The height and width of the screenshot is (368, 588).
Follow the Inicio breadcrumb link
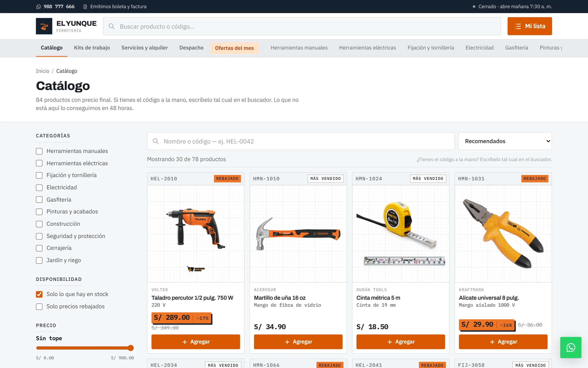click(42, 71)
